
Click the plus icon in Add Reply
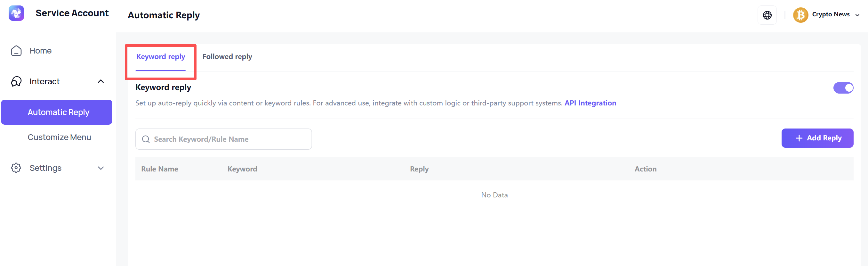799,138
